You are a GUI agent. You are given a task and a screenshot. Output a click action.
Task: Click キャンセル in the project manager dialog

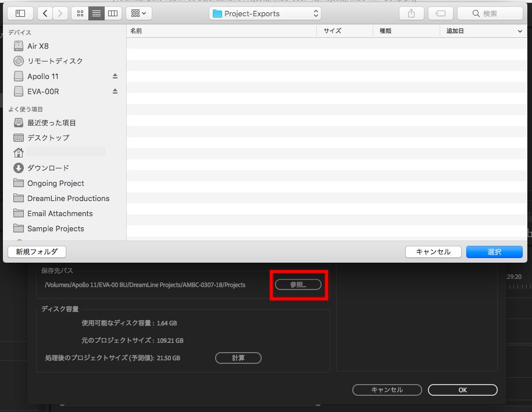(x=387, y=390)
